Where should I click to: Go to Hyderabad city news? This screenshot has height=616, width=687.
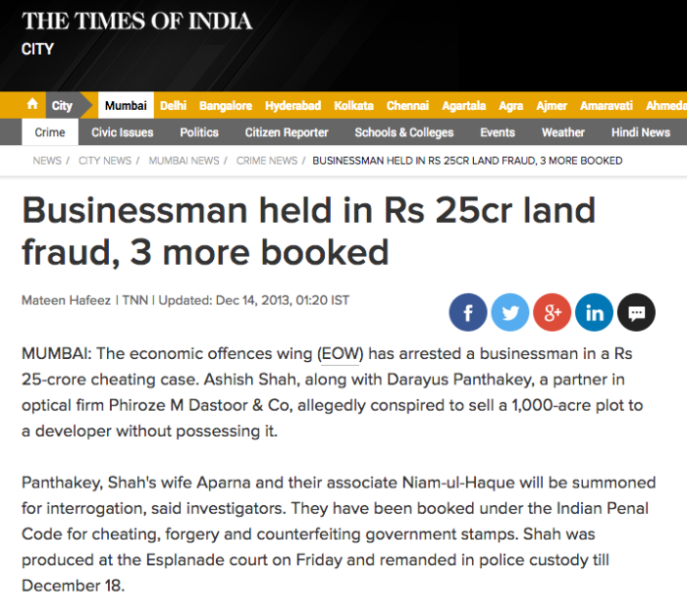point(293,106)
